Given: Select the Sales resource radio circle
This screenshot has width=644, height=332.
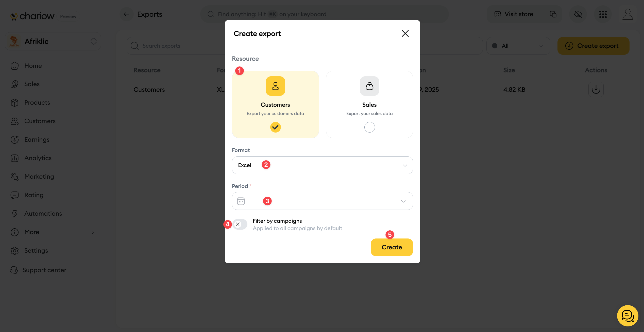Looking at the screenshot, I should [369, 127].
